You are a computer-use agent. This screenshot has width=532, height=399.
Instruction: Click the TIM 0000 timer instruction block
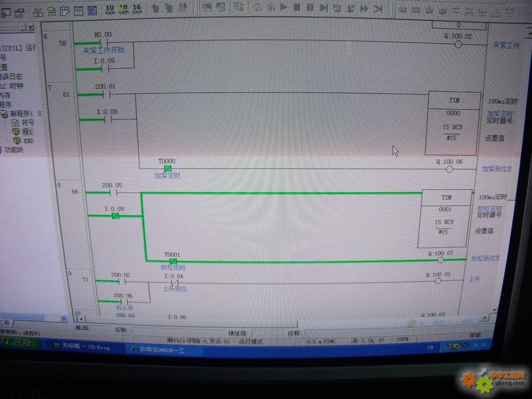click(453, 123)
